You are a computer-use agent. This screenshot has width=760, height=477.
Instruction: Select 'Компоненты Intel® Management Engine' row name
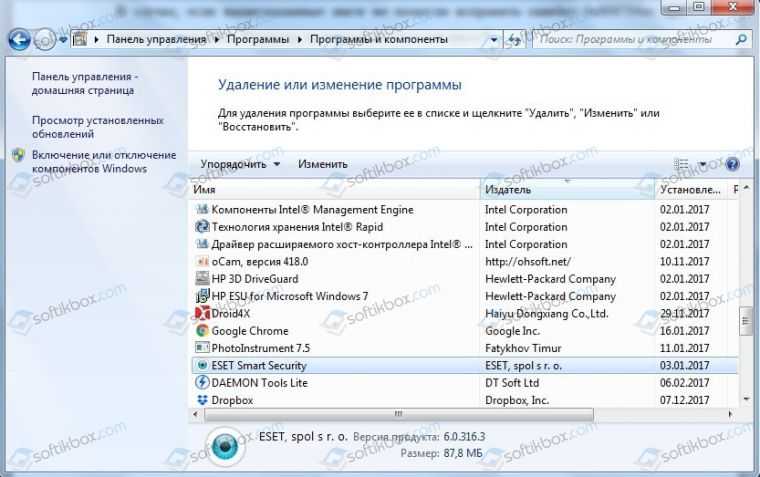[x=313, y=209]
